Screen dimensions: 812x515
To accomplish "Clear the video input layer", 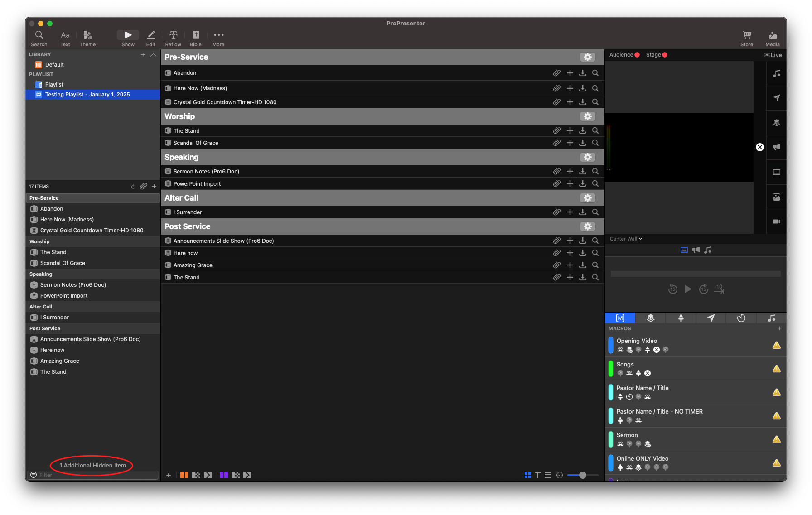I will point(777,221).
